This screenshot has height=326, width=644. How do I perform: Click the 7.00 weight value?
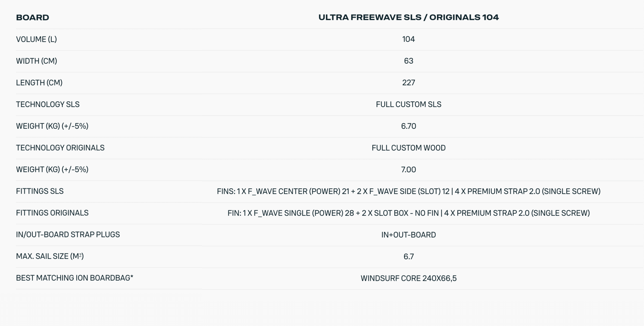point(408,170)
